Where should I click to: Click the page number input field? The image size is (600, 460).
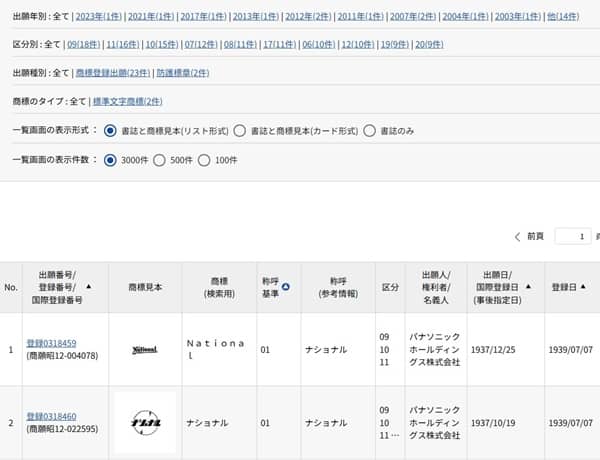[573, 237]
